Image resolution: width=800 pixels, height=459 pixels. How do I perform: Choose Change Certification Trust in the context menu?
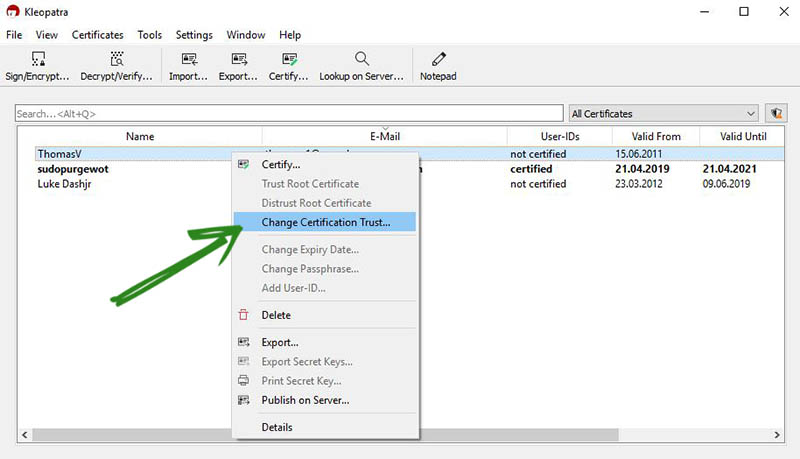(x=325, y=222)
